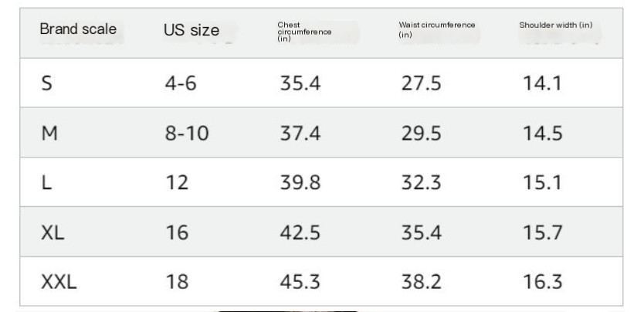Click shoulder width value 15.7

pos(542,232)
